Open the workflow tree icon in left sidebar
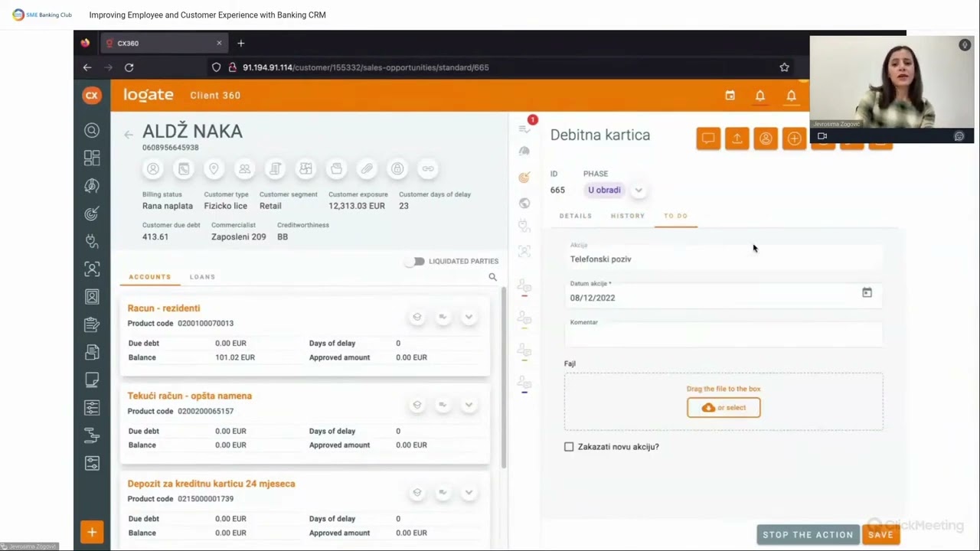Viewport: 980px width, 551px height. pyautogui.click(x=92, y=435)
